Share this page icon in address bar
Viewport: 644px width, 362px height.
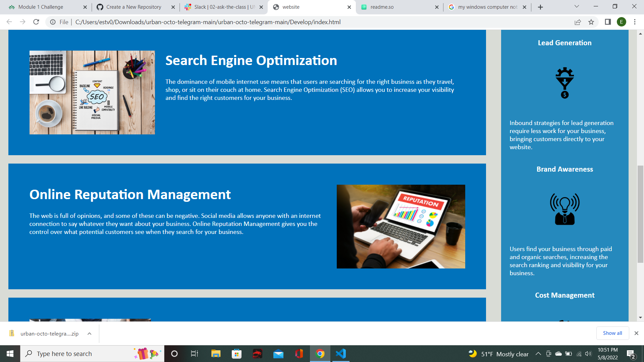pos(578,22)
